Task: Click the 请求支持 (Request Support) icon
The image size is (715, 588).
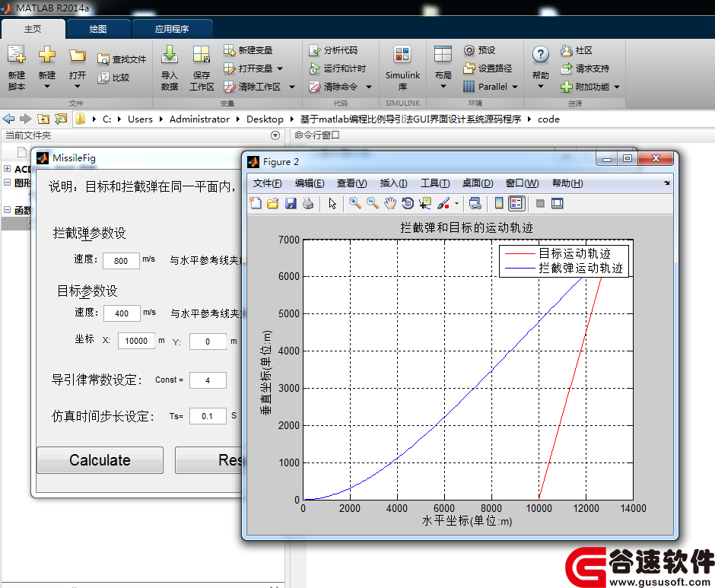Action: tap(567, 68)
